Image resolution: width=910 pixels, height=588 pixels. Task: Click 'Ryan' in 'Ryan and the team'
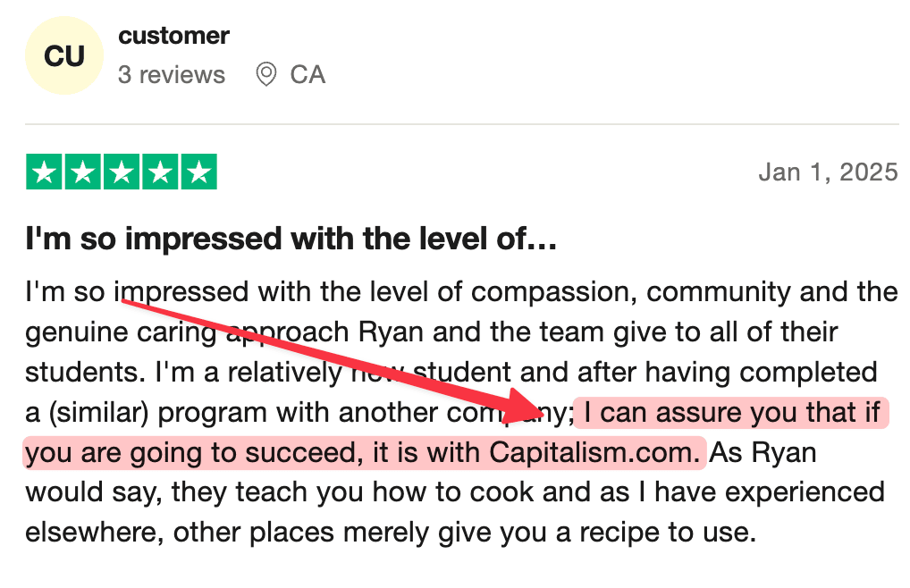[384, 332]
